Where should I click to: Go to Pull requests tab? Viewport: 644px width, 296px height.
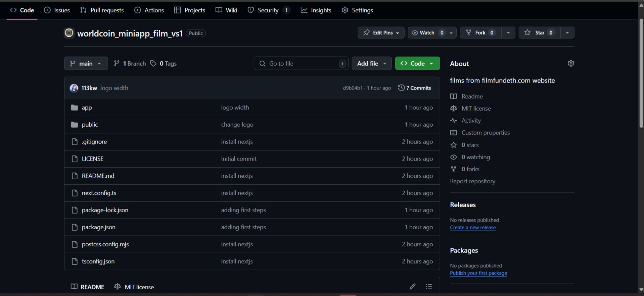coord(102,10)
